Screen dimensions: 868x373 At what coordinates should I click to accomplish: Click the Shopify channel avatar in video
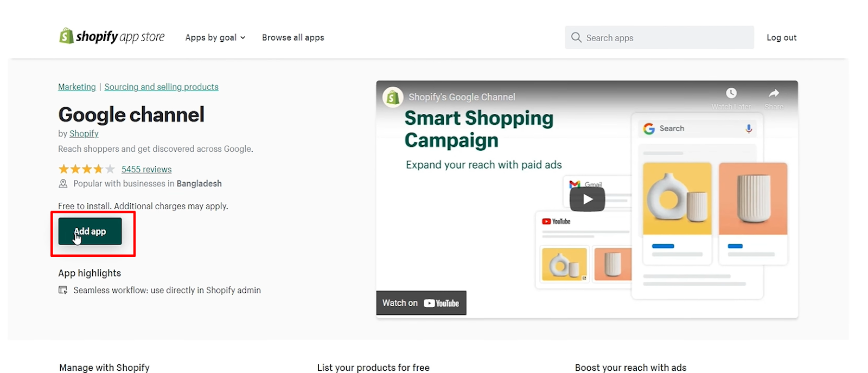pyautogui.click(x=393, y=97)
